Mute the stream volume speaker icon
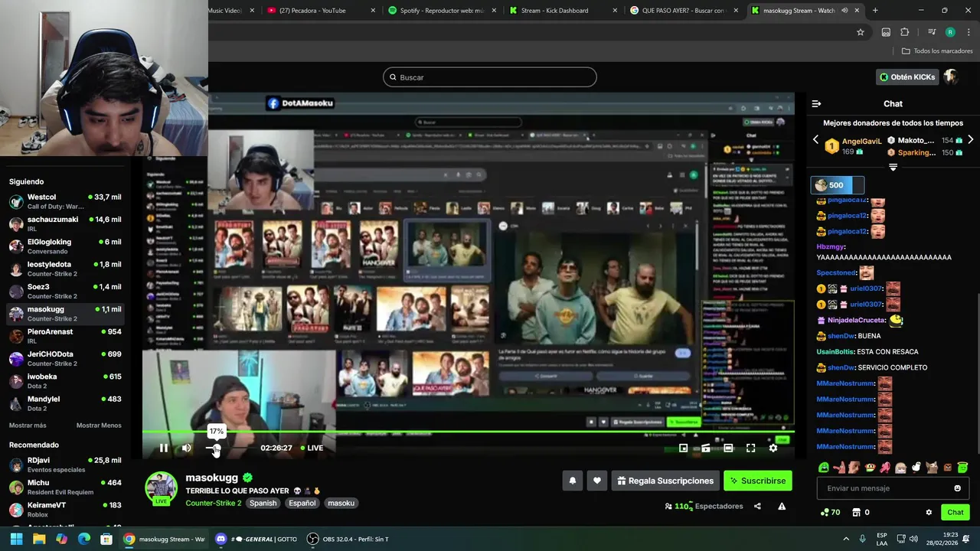The height and width of the screenshot is (551, 980). [x=186, y=448]
